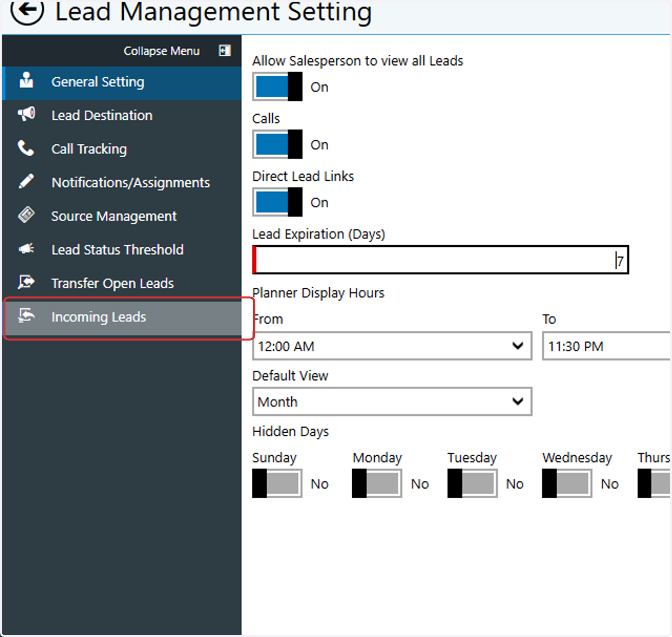Click the Lead Management Setting page title
Image resolution: width=672 pixels, height=637 pixels.
(213, 11)
